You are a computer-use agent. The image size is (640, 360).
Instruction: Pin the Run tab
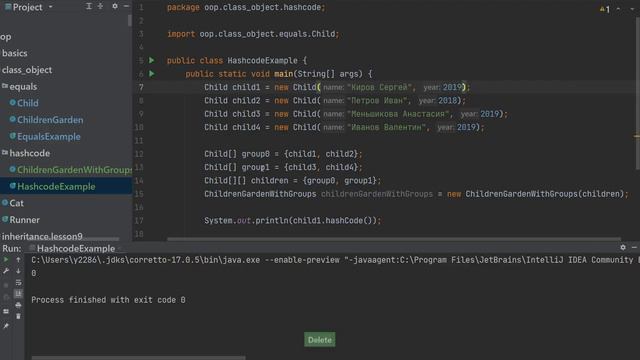point(6,326)
